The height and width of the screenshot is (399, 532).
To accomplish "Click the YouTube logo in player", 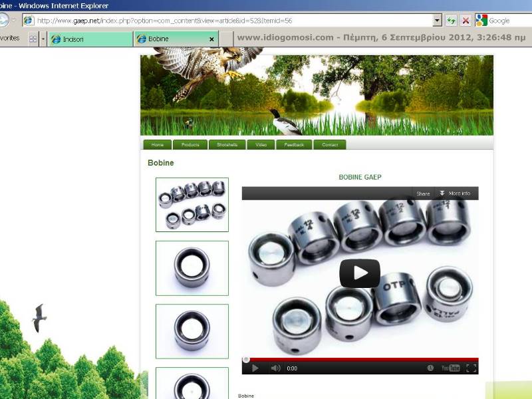I will coord(450,368).
